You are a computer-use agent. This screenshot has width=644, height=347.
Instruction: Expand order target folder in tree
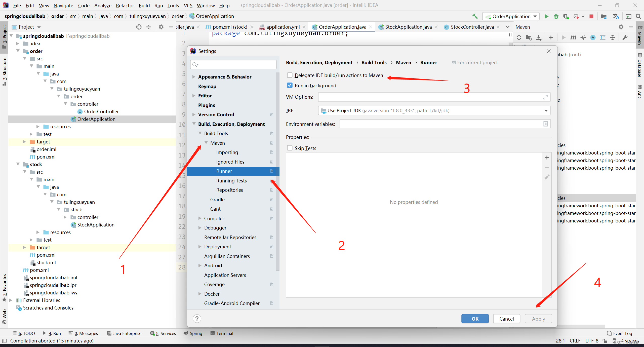tap(24, 142)
